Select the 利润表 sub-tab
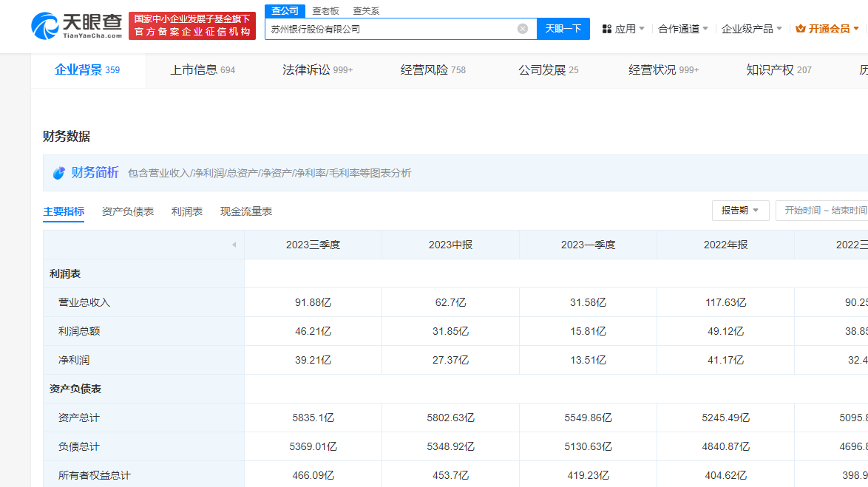Image resolution: width=868 pixels, height=487 pixels. tap(187, 211)
